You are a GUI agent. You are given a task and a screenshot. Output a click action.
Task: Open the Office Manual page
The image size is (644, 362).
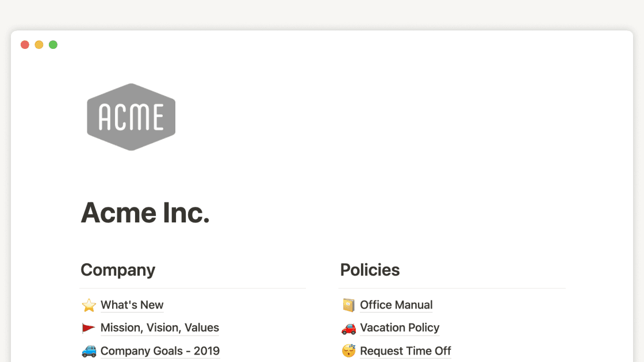396,305
